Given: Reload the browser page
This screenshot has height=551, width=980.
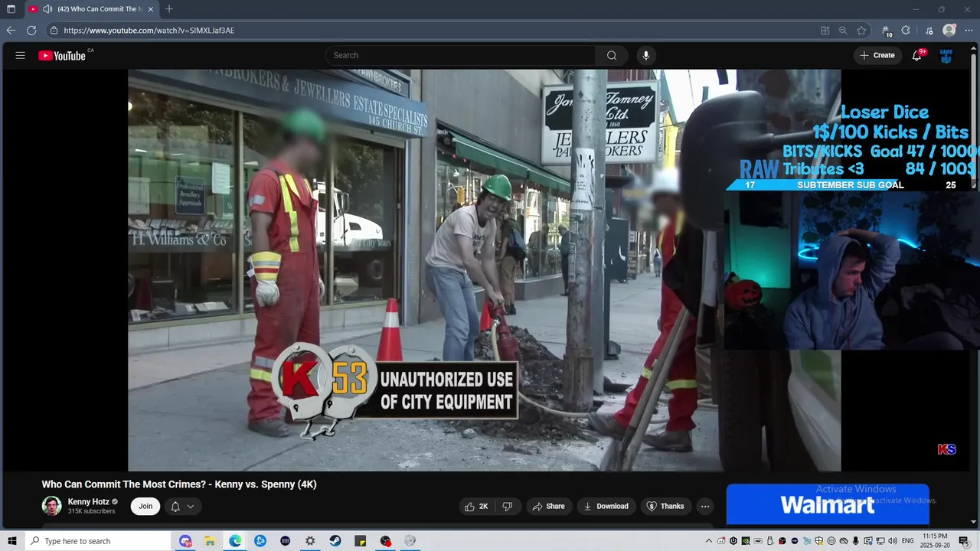Looking at the screenshot, I should [x=31, y=31].
